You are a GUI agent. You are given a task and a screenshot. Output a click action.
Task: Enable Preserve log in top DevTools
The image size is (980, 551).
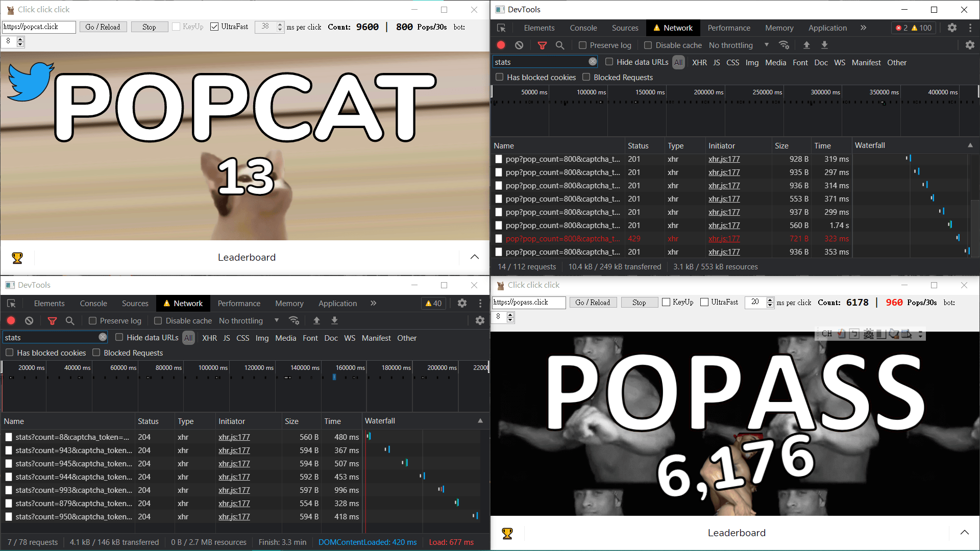(x=582, y=45)
